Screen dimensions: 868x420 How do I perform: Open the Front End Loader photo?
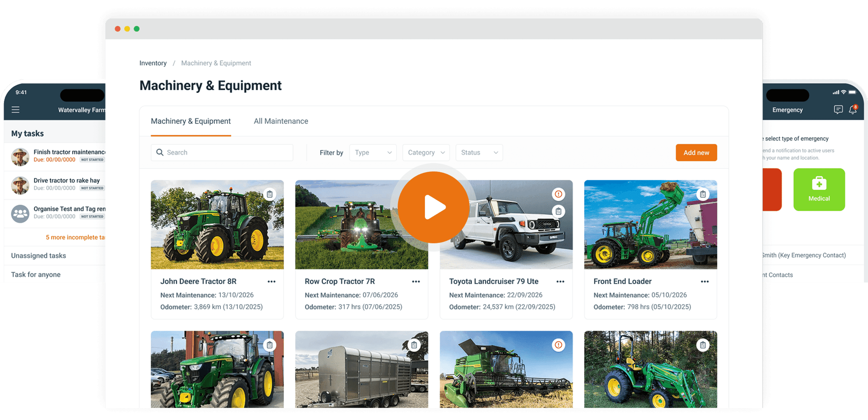point(651,225)
